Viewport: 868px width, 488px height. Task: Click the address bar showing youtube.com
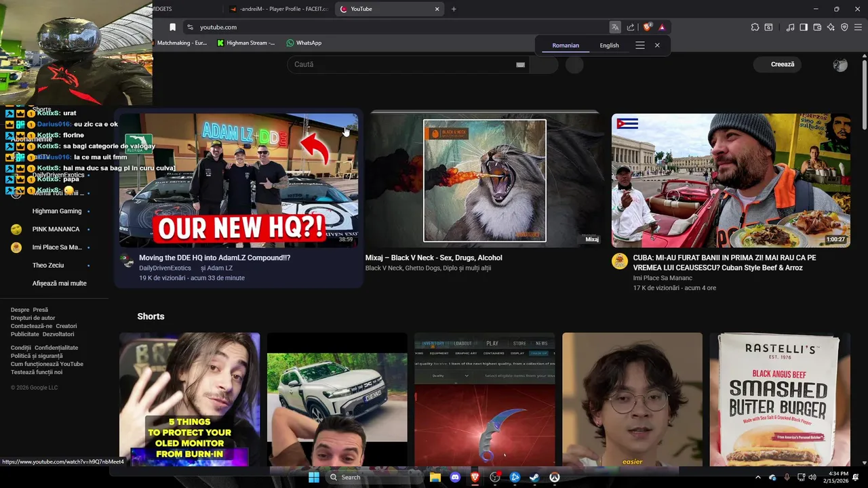click(400, 27)
